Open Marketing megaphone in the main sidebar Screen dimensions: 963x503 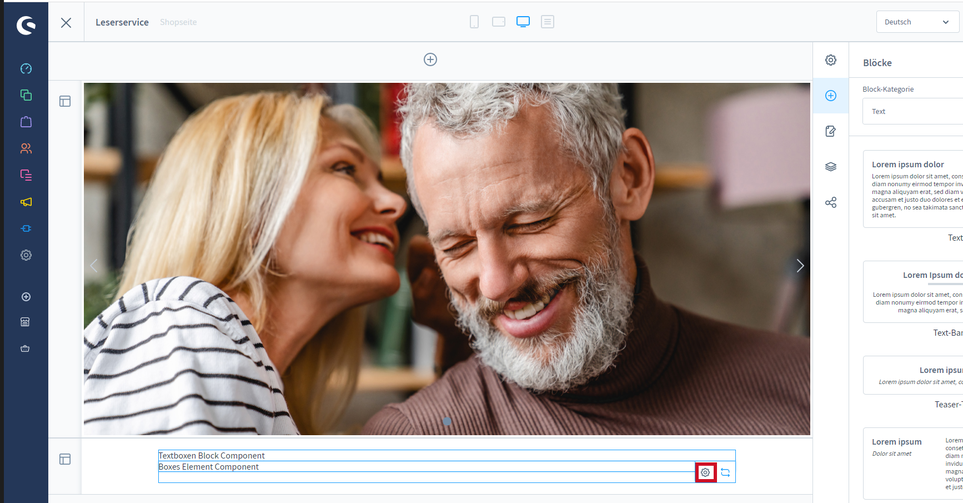coord(26,202)
